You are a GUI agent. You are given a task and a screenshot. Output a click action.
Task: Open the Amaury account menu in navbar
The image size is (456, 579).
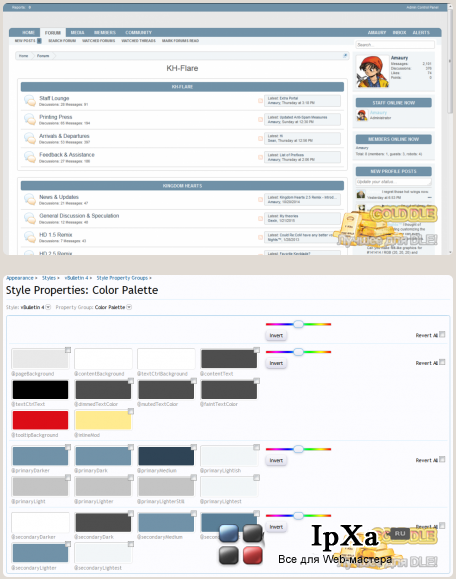click(x=377, y=32)
